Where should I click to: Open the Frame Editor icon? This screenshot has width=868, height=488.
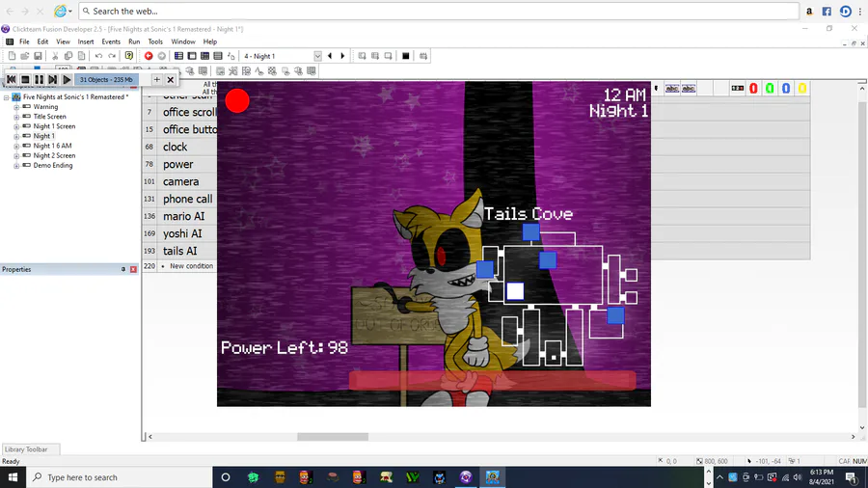pyautogui.click(x=192, y=56)
